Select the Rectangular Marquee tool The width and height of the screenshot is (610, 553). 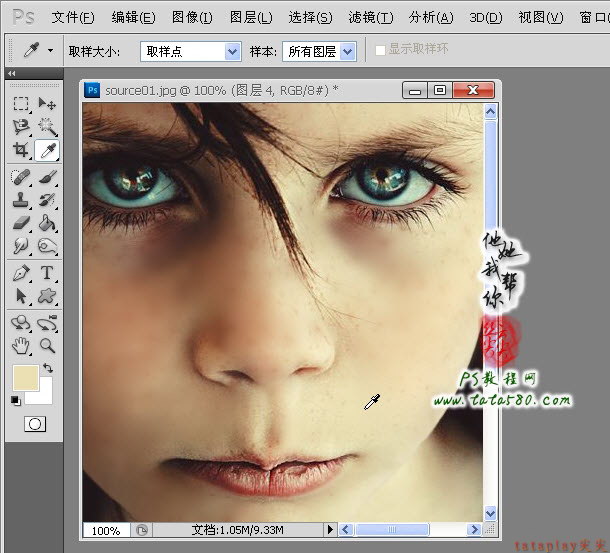pyautogui.click(x=21, y=104)
